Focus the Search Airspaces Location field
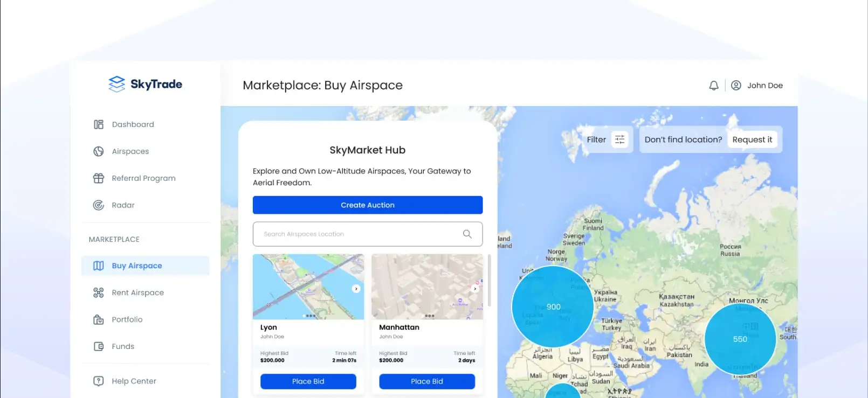 coord(356,234)
